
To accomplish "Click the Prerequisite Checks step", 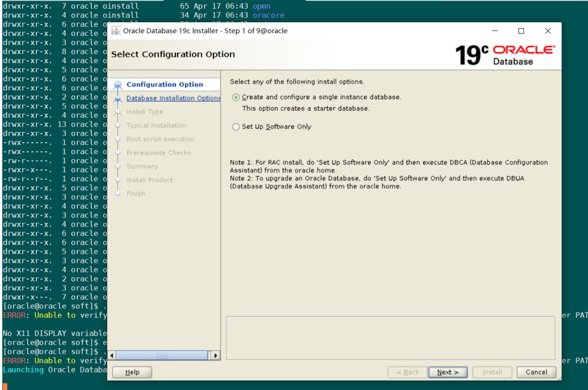I will pos(158,153).
